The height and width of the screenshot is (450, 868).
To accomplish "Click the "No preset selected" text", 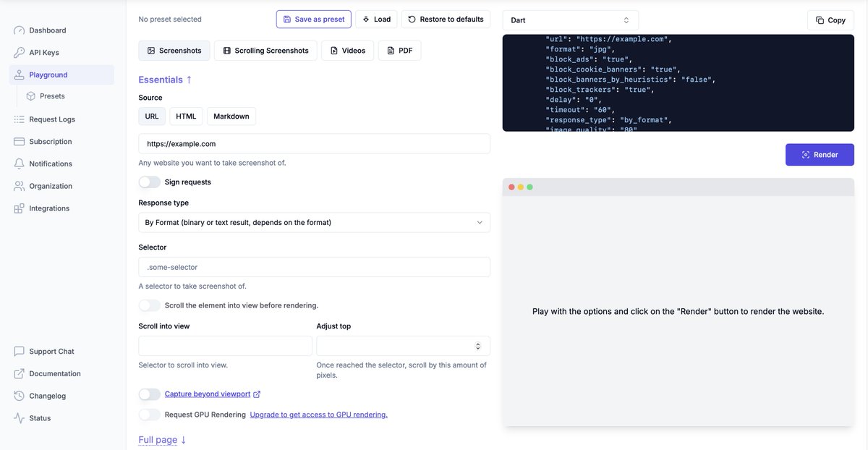I will (x=170, y=20).
